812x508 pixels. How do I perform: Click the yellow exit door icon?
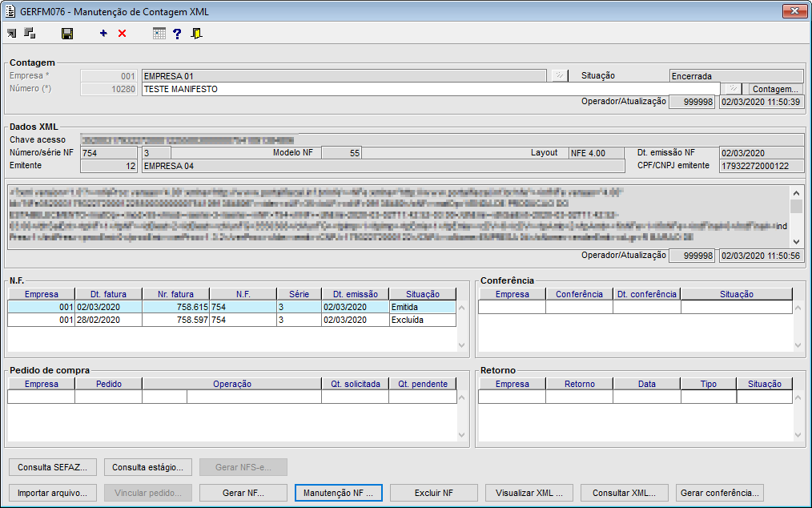pyautogui.click(x=196, y=34)
